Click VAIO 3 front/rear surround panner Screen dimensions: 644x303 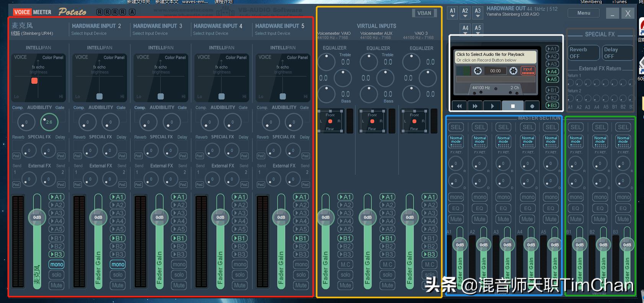point(414,121)
